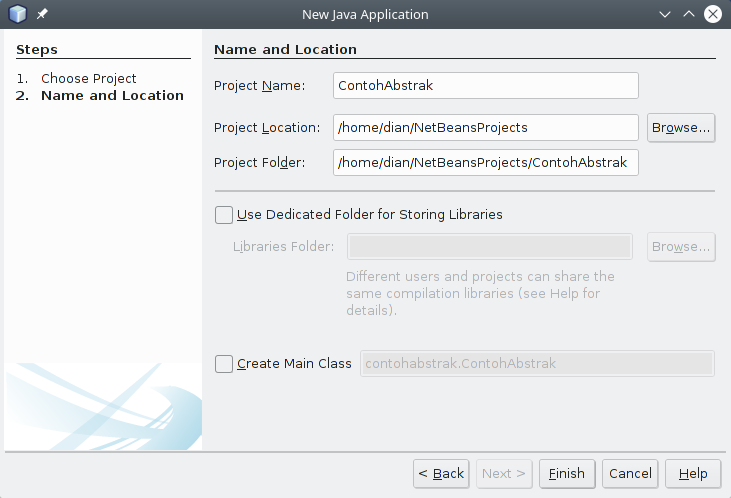The height and width of the screenshot is (498, 731).
Task: Click the New Java Application window title
Action: tap(365, 14)
